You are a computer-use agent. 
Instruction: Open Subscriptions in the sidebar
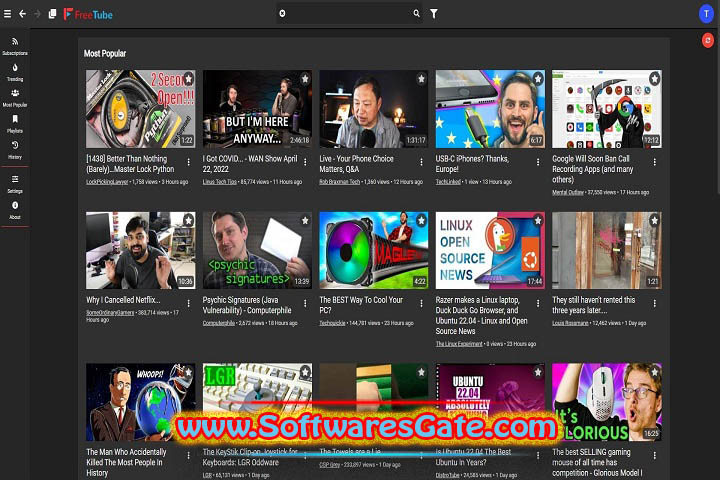click(x=15, y=46)
